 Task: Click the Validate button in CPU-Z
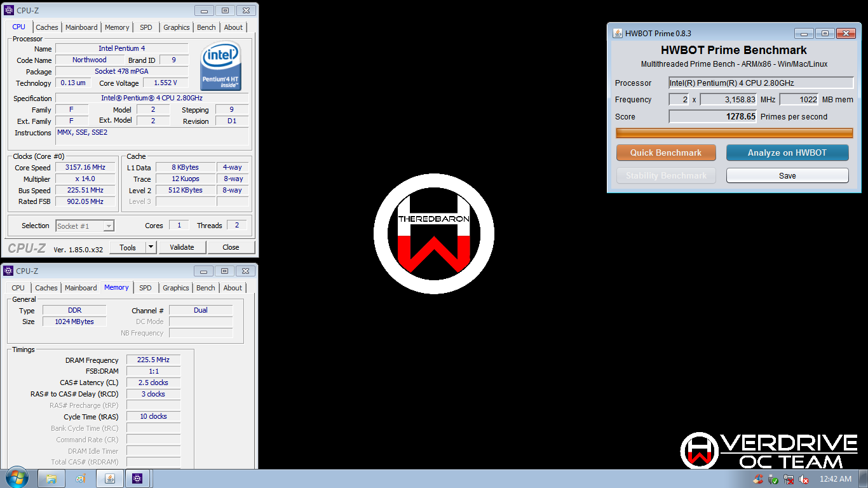click(182, 247)
